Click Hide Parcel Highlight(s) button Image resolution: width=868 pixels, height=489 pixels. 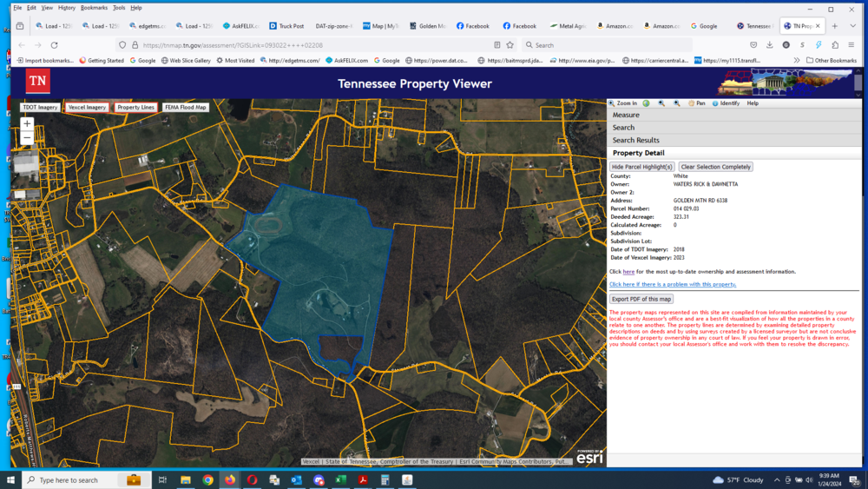point(641,167)
